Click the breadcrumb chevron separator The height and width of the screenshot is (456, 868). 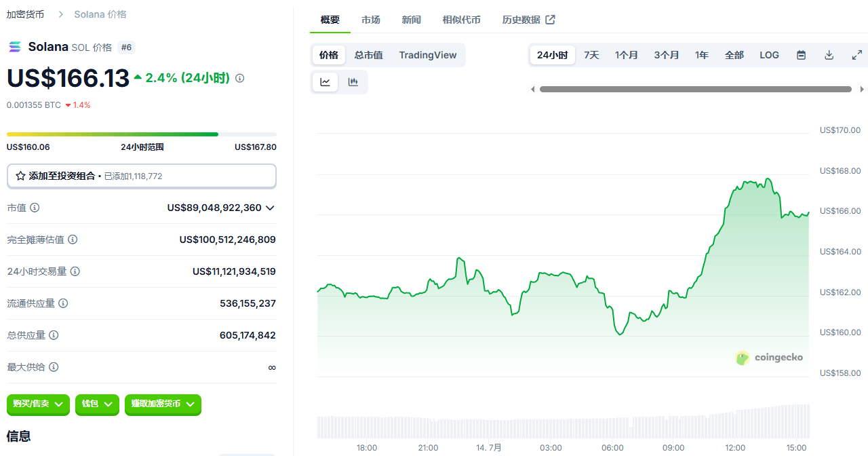click(x=60, y=14)
